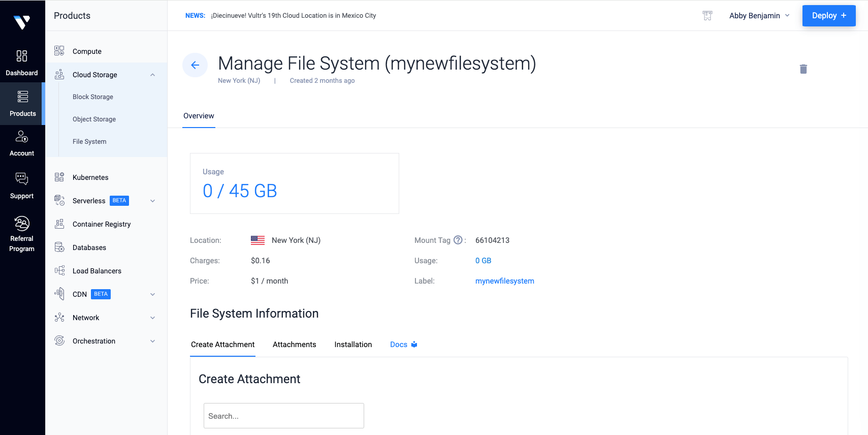Image resolution: width=868 pixels, height=435 pixels.
Task: Open the Installation tab
Action: pyautogui.click(x=353, y=345)
